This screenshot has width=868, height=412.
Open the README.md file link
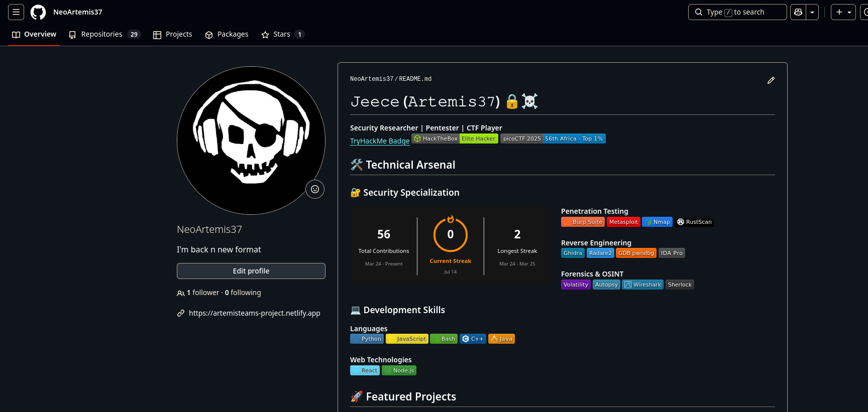pyautogui.click(x=415, y=79)
